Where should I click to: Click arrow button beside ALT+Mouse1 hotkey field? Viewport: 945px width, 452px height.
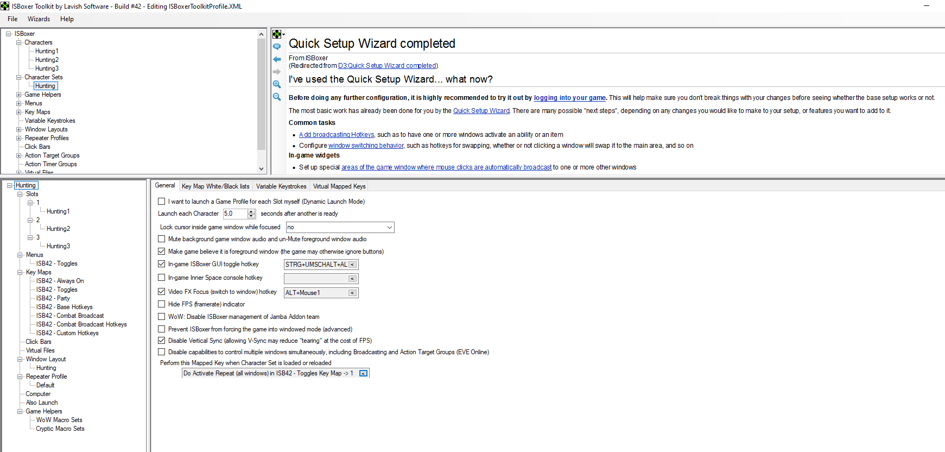pos(353,293)
